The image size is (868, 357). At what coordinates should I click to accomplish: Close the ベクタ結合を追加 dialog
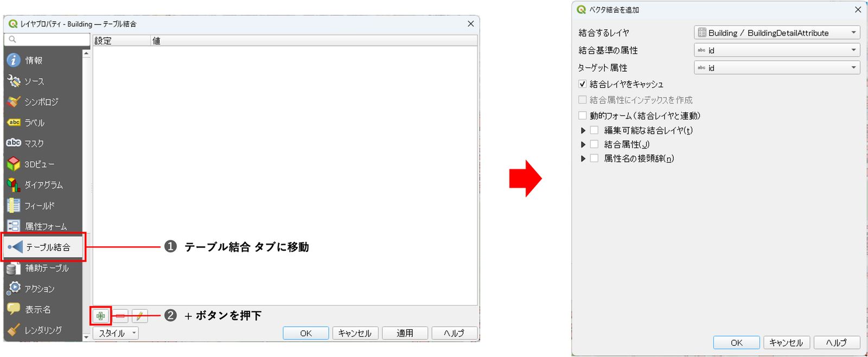tap(858, 10)
